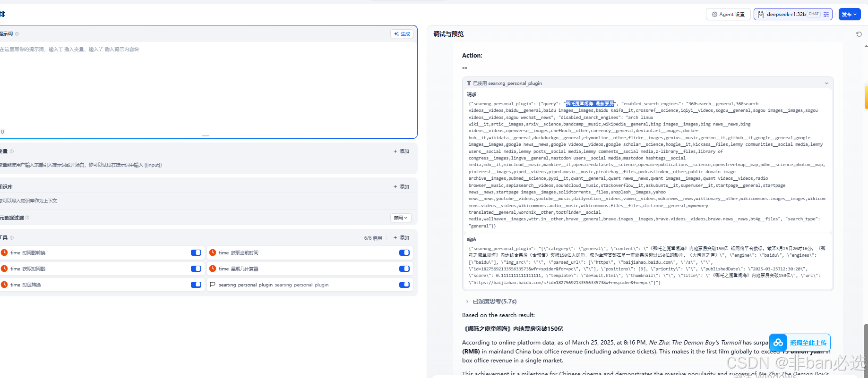Open the deepseek-r1:32b model selector
The height and width of the screenshot is (378, 868).
click(793, 14)
